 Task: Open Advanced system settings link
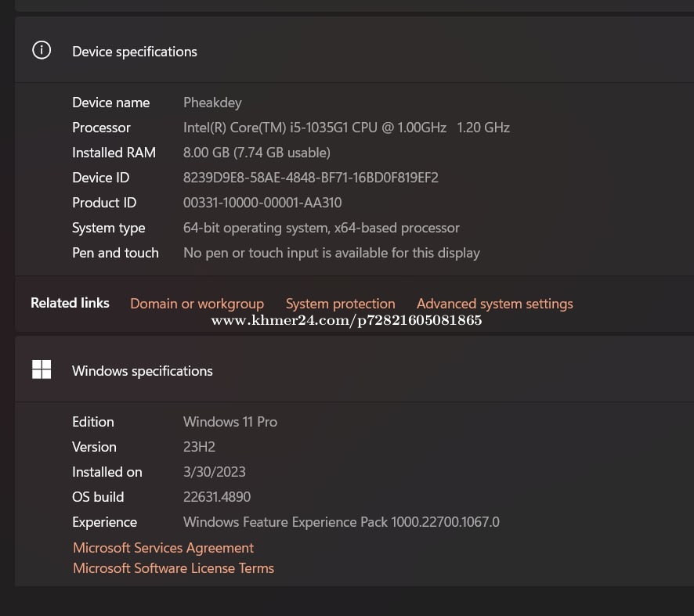(x=495, y=304)
